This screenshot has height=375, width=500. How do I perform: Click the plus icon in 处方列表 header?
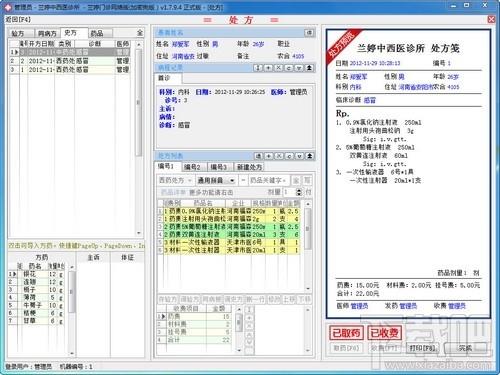pyautogui.click(x=268, y=156)
